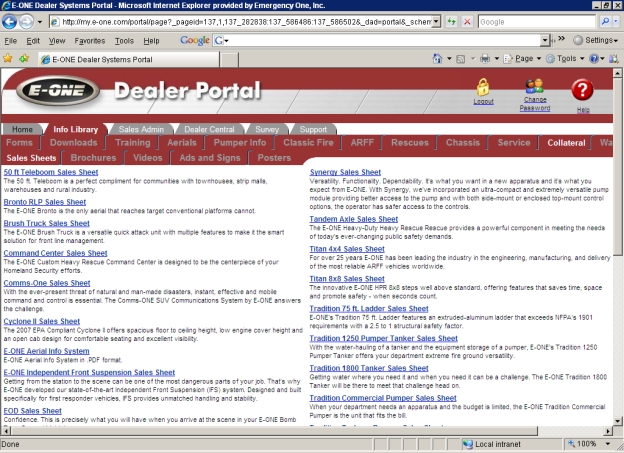
Task: Click the Print icon in command bar
Action: [485, 59]
